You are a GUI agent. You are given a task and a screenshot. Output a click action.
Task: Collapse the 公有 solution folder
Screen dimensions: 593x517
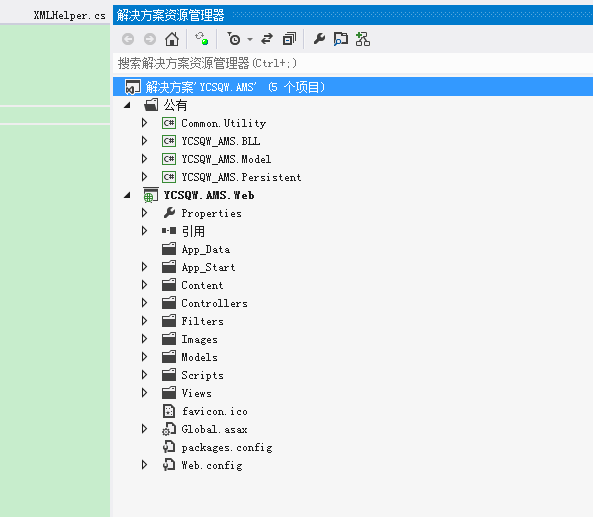127,106
